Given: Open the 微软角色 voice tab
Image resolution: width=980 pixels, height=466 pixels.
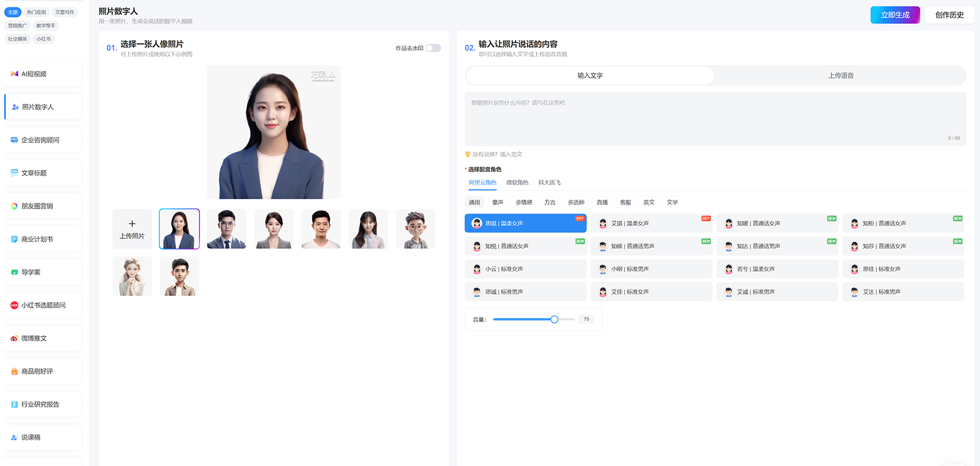Looking at the screenshot, I should [517, 183].
